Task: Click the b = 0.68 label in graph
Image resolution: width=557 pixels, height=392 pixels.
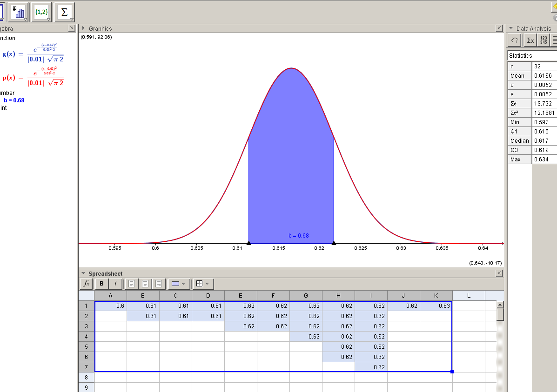Action: coord(298,236)
